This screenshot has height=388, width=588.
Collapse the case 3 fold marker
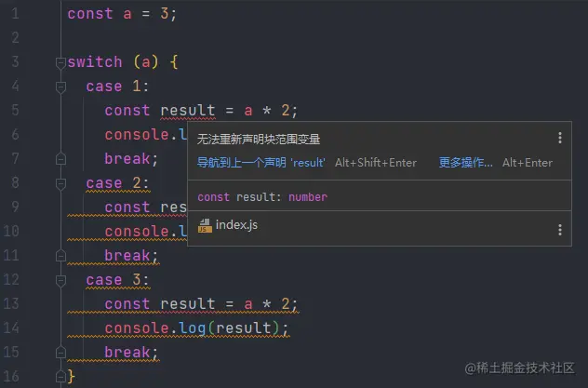[60, 281]
